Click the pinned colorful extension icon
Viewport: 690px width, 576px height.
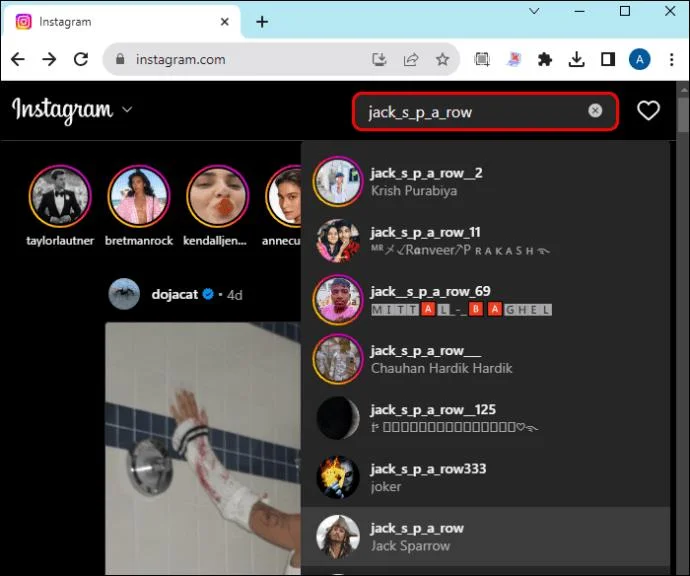click(514, 59)
